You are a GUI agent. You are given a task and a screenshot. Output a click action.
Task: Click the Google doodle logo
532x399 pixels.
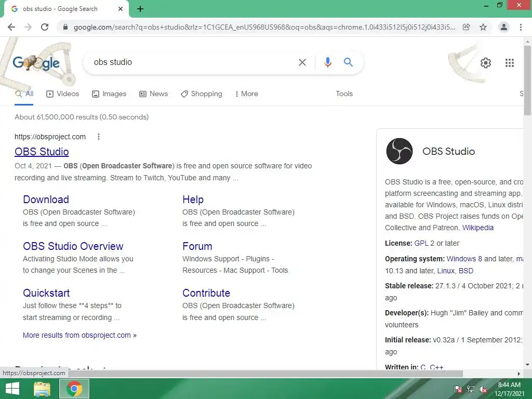point(36,63)
